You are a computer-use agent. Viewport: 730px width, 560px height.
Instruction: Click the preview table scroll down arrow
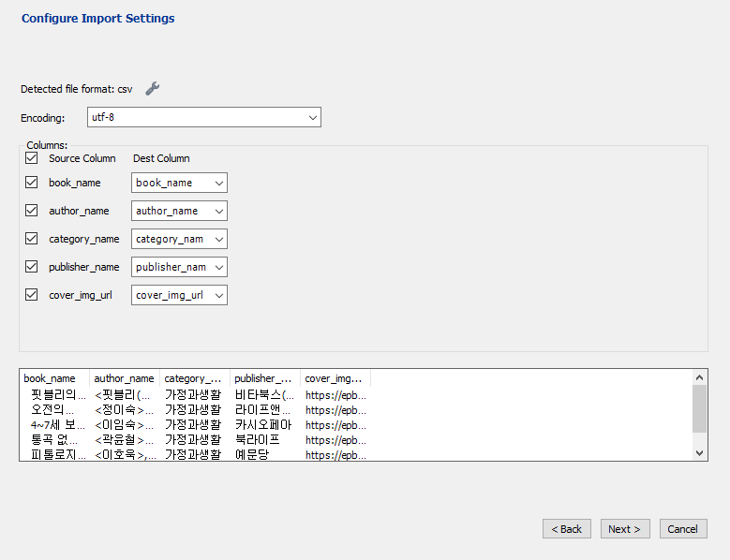coord(700,453)
